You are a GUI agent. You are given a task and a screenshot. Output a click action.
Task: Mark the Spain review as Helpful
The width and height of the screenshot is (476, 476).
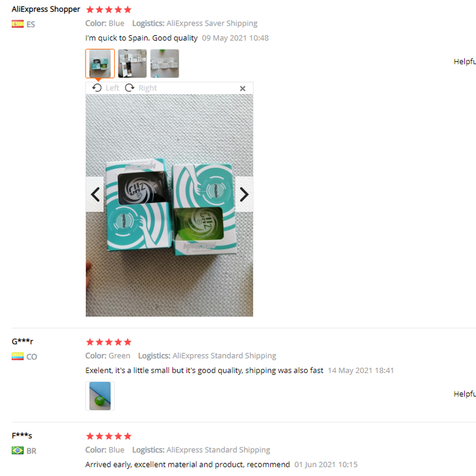[465, 62]
